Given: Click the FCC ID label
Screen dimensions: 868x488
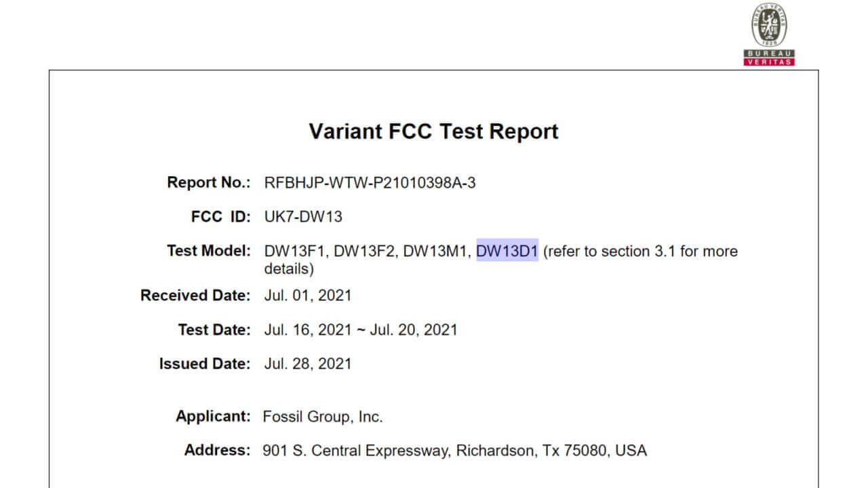Looking at the screenshot, I should pyautogui.click(x=220, y=217).
